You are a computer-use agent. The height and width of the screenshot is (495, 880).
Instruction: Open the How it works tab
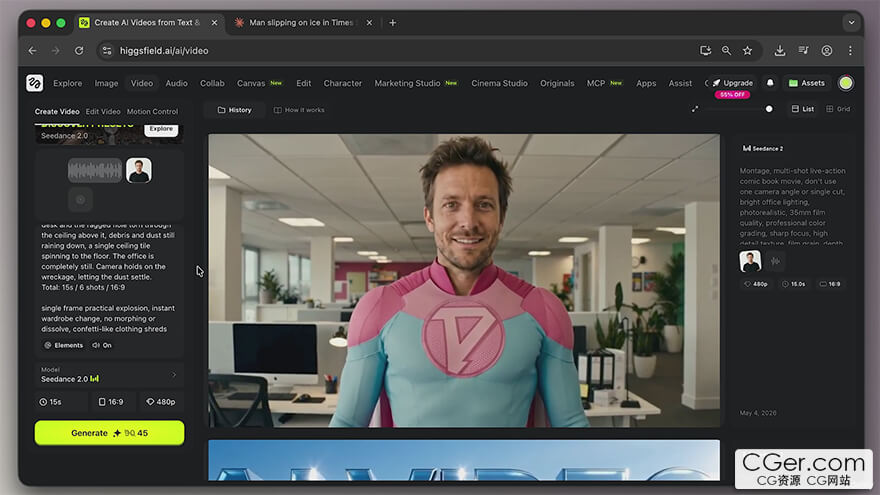click(299, 110)
